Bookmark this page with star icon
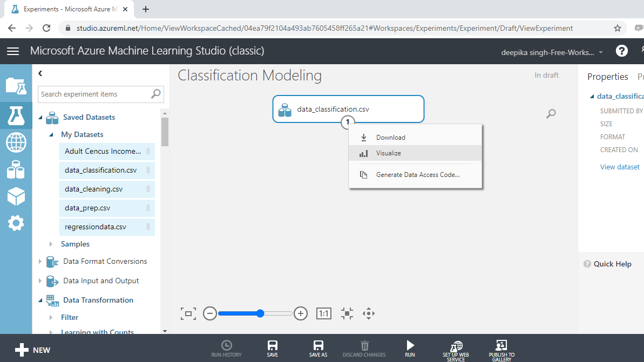The image size is (644, 362). (x=618, y=28)
